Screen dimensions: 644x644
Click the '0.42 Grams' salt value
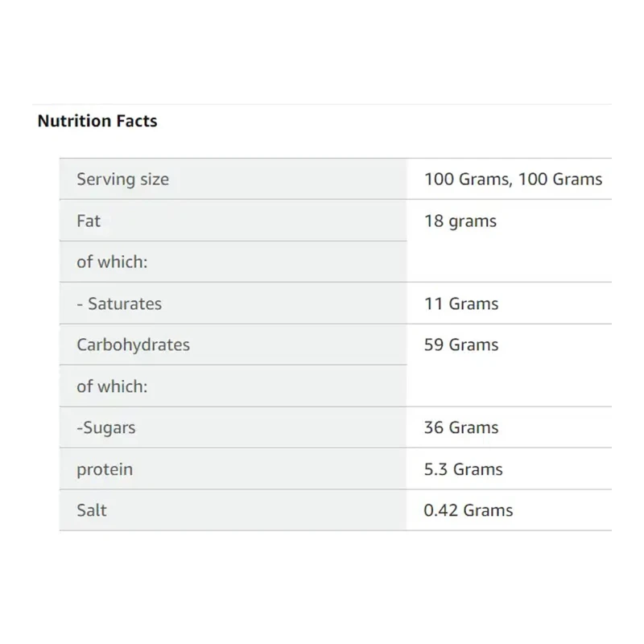(x=469, y=510)
